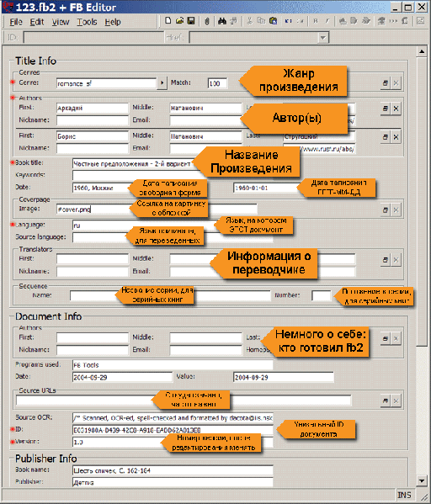Image resolution: width=431 pixels, height=504 pixels.
Task: Open the File menu
Action: [x=16, y=22]
